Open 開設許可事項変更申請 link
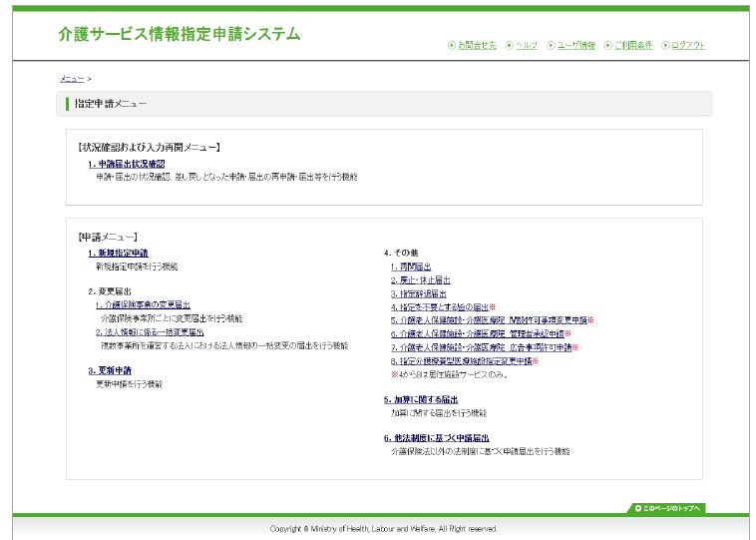 [x=489, y=320]
